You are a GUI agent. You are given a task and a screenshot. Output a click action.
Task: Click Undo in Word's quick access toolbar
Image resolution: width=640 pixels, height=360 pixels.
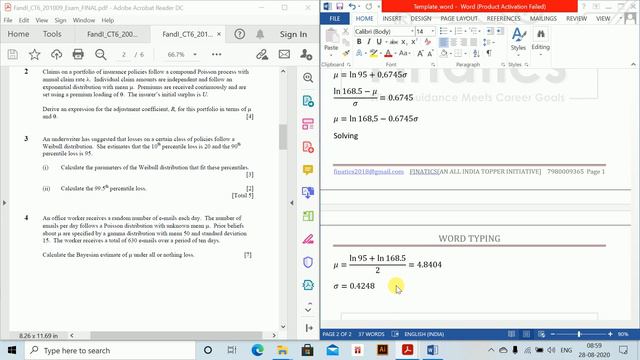[x=352, y=7]
